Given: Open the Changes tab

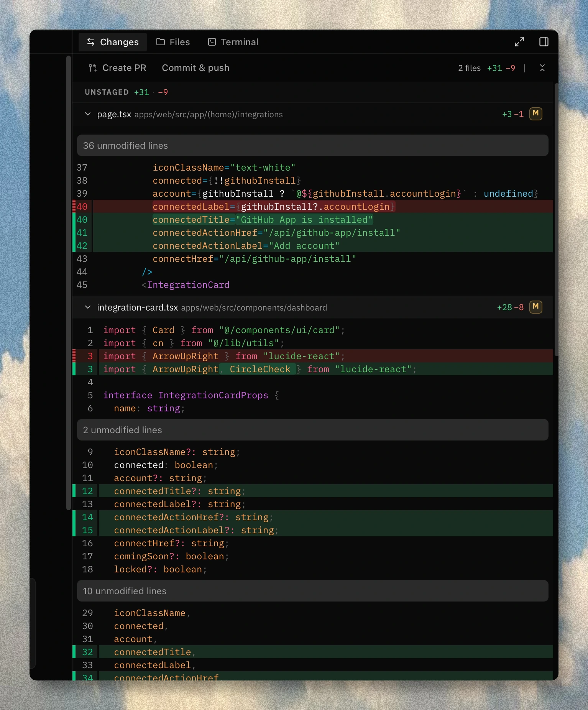Looking at the screenshot, I should (x=112, y=42).
